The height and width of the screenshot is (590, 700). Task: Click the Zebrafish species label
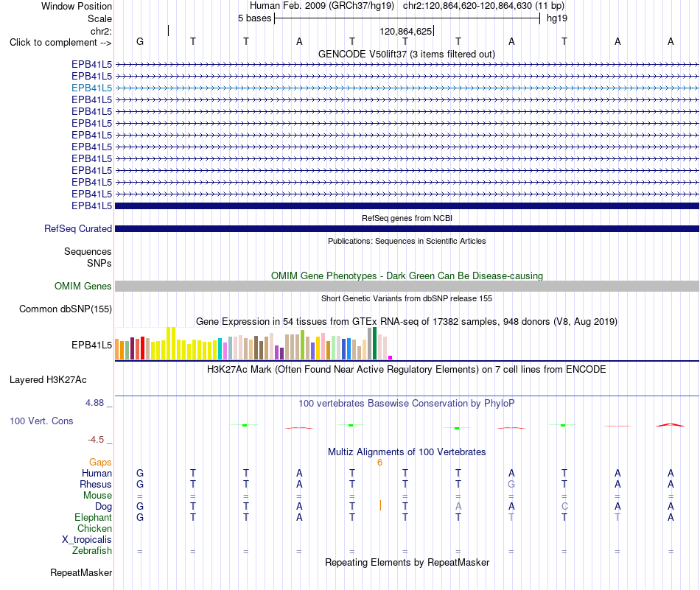click(92, 551)
